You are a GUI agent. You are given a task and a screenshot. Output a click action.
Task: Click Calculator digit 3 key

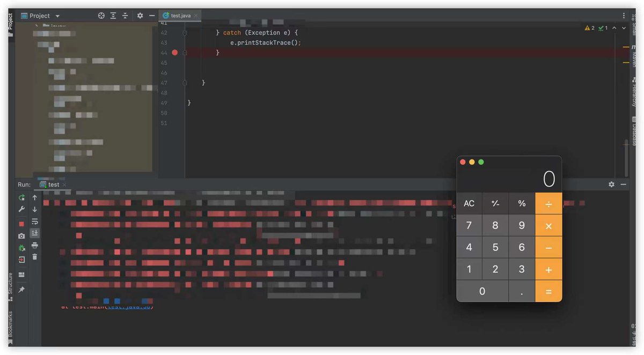click(x=522, y=270)
